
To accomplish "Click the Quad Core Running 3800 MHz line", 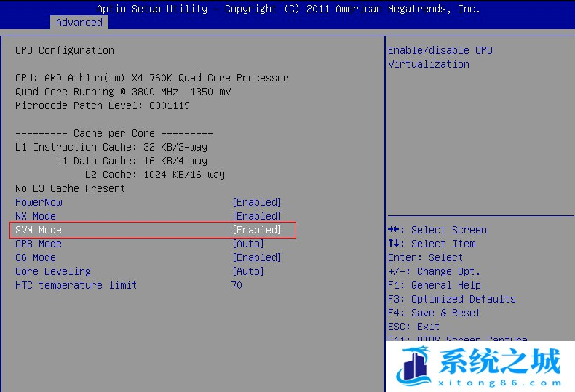I will [123, 92].
